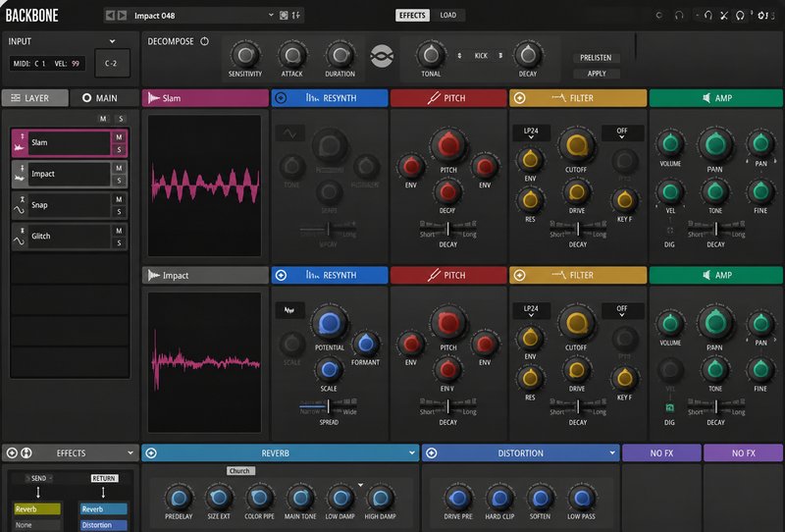Viewport: 785px width, 532px height.
Task: Switch to the EFFECTS view tab
Action: click(412, 15)
